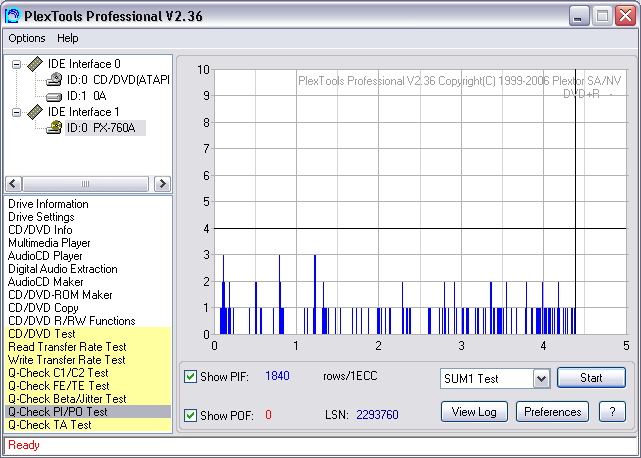Image resolution: width=641 pixels, height=458 pixels.
Task: Select Q-Check FE/TE Test
Action: coord(88,386)
